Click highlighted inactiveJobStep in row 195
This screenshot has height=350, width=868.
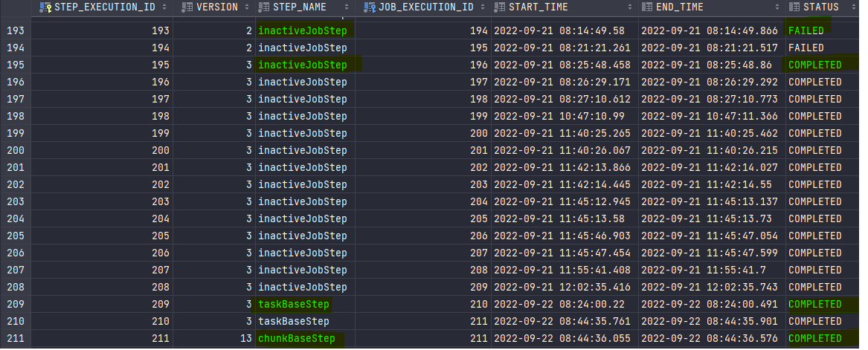click(x=302, y=65)
